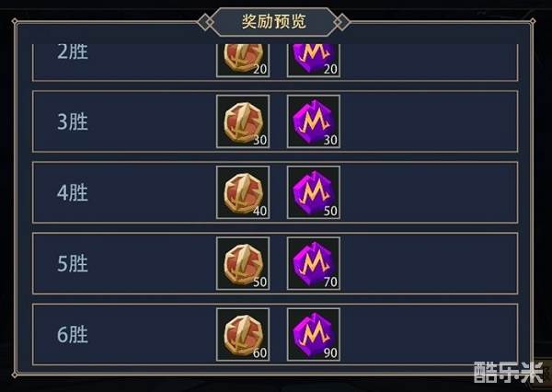The image size is (552, 392).
Task: Select the 3胜 reward row label
Action: click(x=73, y=121)
